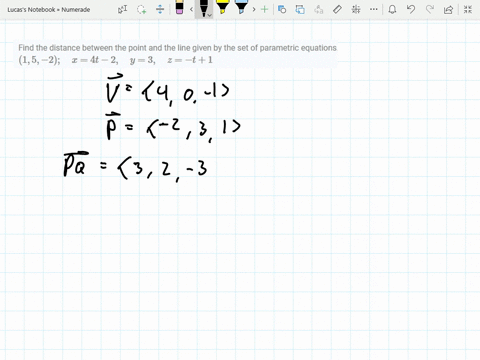
Task: Show next pens in pen gallery
Action: coord(254,9)
